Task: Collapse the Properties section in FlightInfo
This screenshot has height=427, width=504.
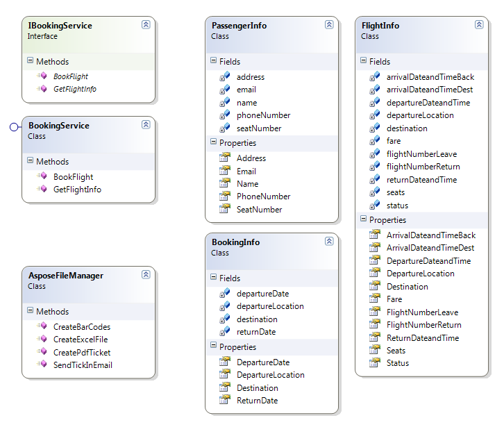Action: [363, 220]
